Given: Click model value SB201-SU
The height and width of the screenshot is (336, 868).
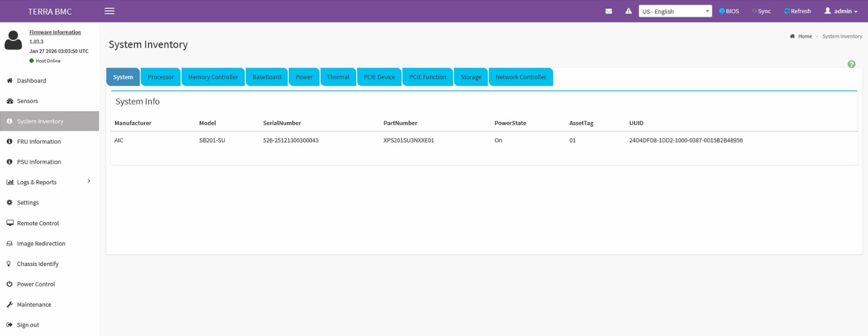Looking at the screenshot, I should pos(212,140).
